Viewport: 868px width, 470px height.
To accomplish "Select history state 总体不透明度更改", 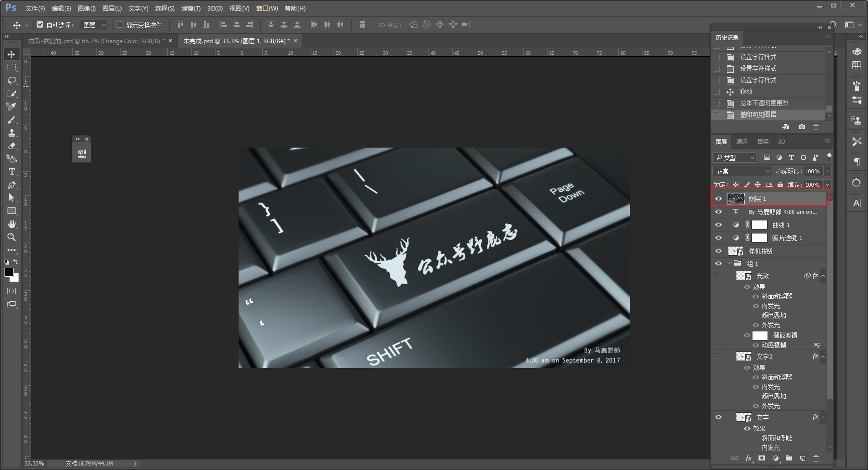I will (769, 103).
